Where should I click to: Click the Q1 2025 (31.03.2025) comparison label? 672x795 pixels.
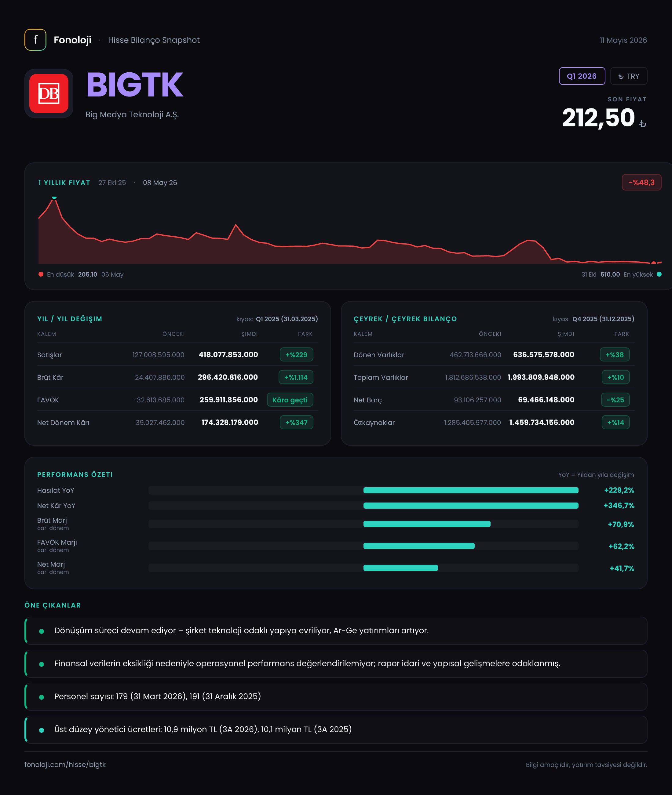coord(287,319)
